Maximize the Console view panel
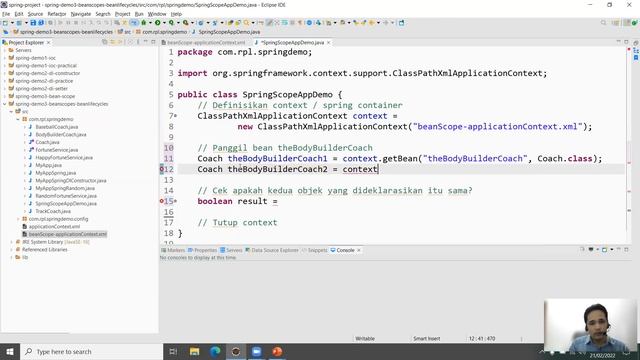 pyautogui.click(x=627, y=249)
